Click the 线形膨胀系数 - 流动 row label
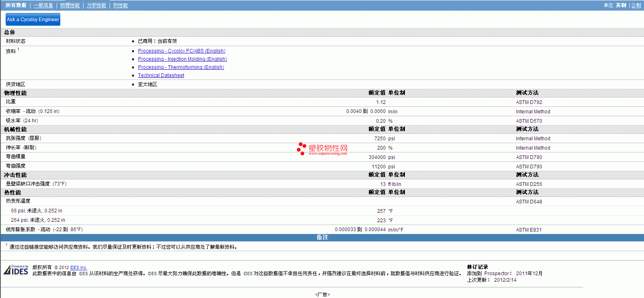The width and height of the screenshot is (644, 298). click(x=44, y=230)
